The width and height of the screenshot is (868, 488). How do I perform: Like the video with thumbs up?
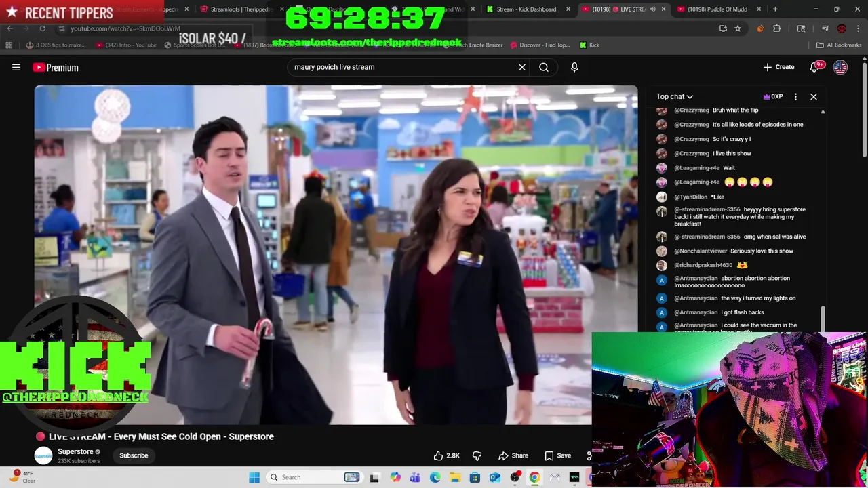pyautogui.click(x=446, y=455)
